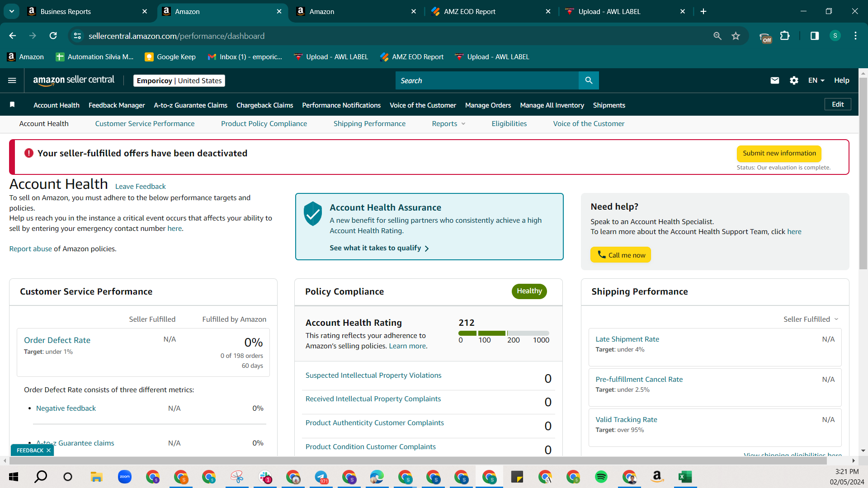868x488 pixels.
Task: Open the Seller Central settings gear
Action: 794,80
